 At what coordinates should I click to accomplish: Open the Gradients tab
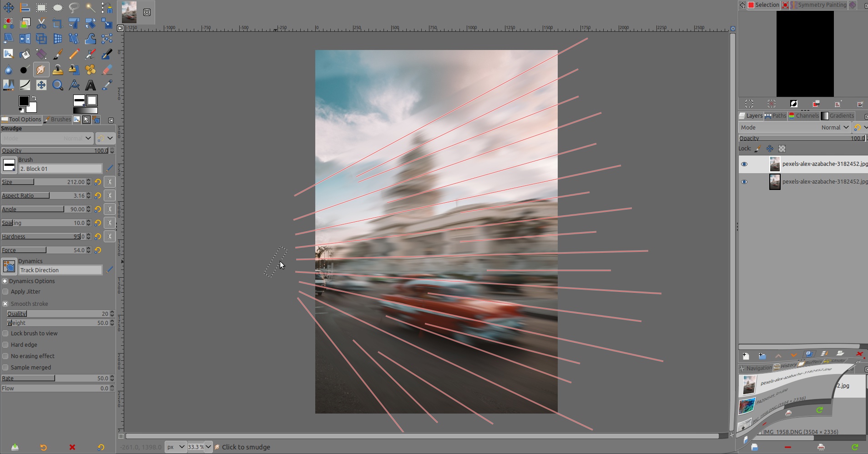[x=838, y=116]
